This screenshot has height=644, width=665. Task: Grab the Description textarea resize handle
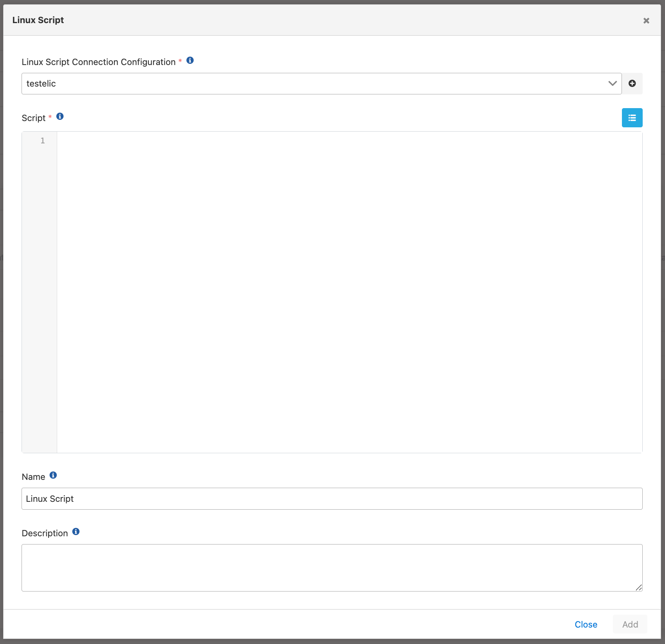coord(639,588)
